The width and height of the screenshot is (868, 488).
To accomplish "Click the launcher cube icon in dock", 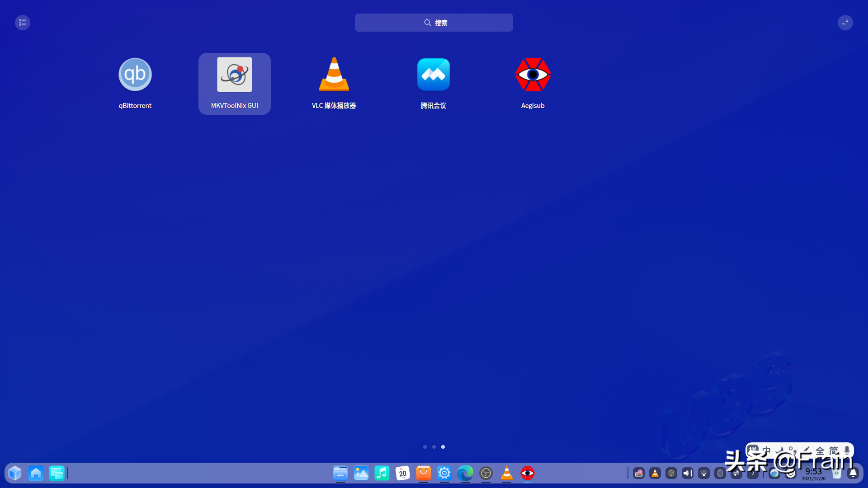I will [15, 473].
